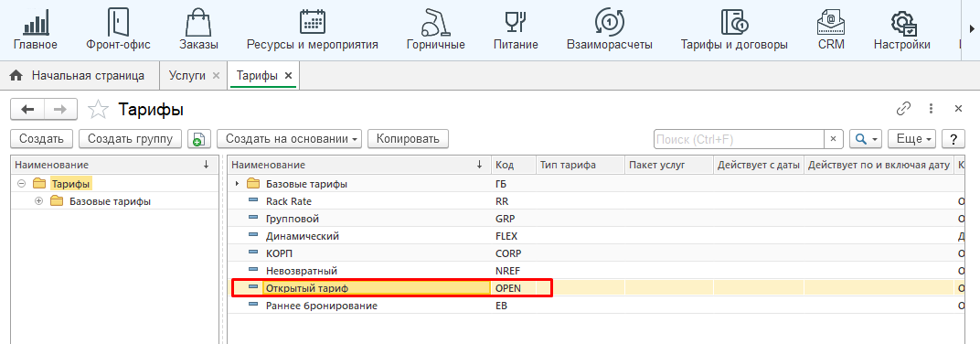
Task: Click the GRP code cell
Action: click(514, 219)
